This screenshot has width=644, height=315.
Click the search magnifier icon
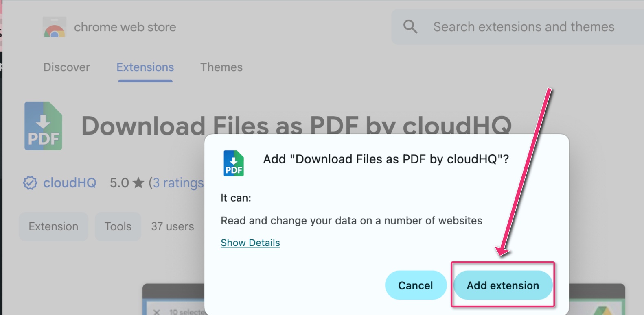(410, 27)
